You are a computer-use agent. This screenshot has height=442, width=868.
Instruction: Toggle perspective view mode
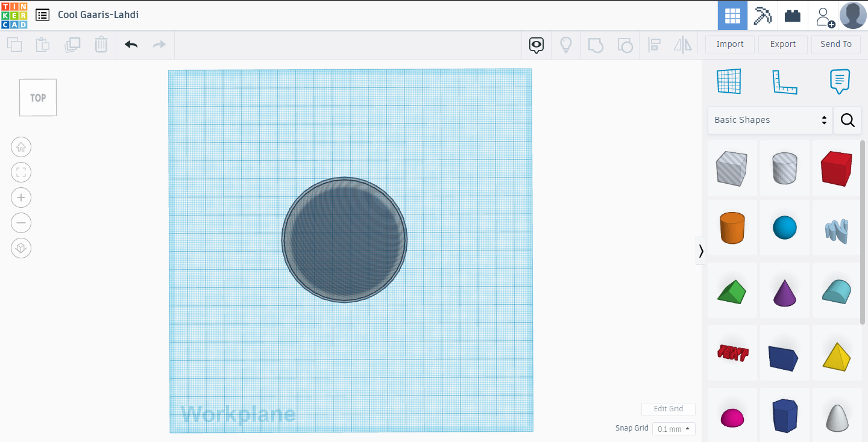(x=21, y=248)
